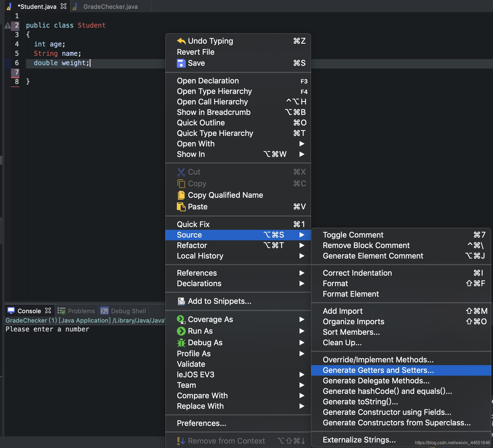Image resolution: width=493 pixels, height=448 pixels.
Task: Expand the Declarations submenu arrow
Action: point(302,284)
